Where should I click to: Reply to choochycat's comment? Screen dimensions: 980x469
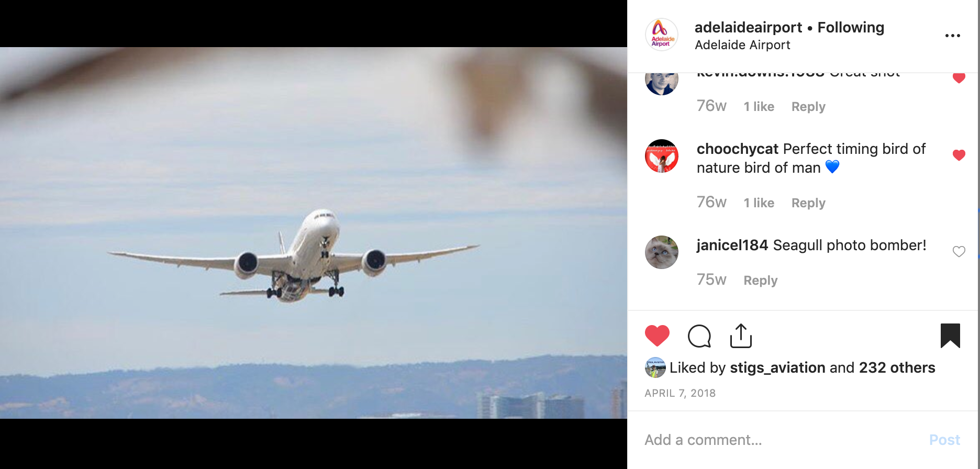point(808,203)
